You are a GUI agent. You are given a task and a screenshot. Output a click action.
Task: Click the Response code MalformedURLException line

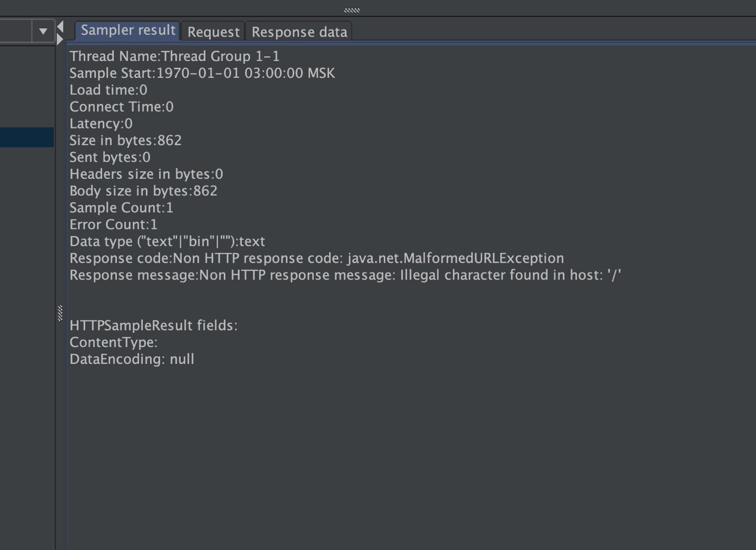coord(317,258)
